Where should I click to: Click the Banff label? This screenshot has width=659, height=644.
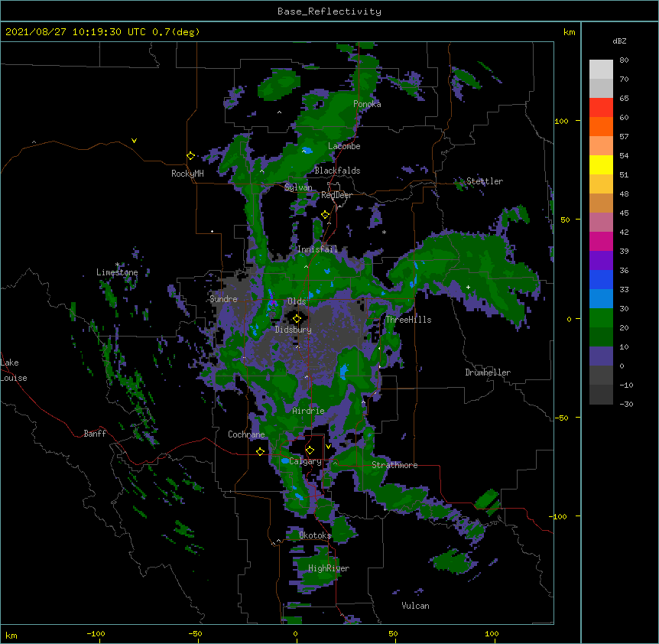click(x=95, y=434)
